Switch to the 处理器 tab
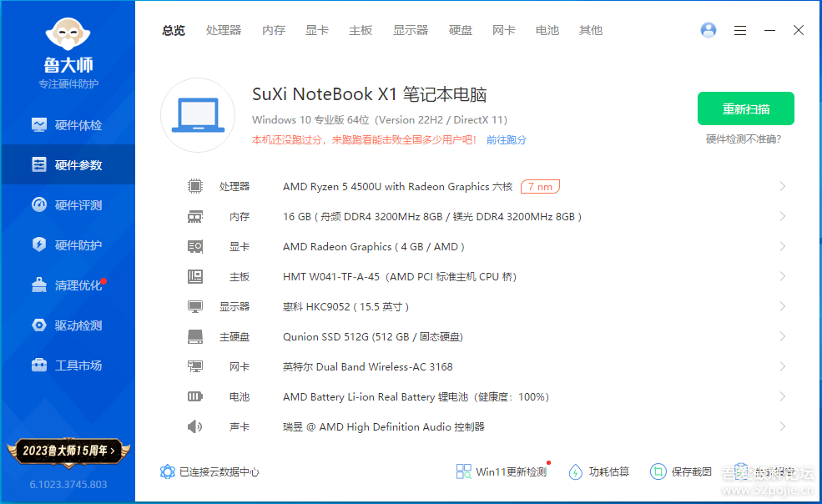 point(224,30)
